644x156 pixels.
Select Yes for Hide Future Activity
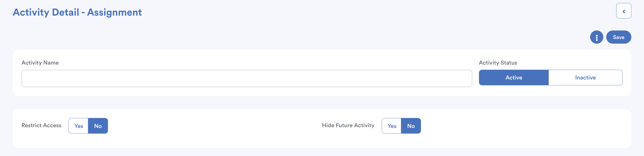coord(391,126)
